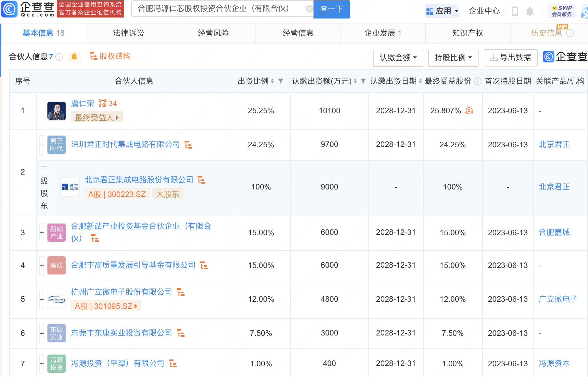Click the 导出数据 export button

point(510,58)
